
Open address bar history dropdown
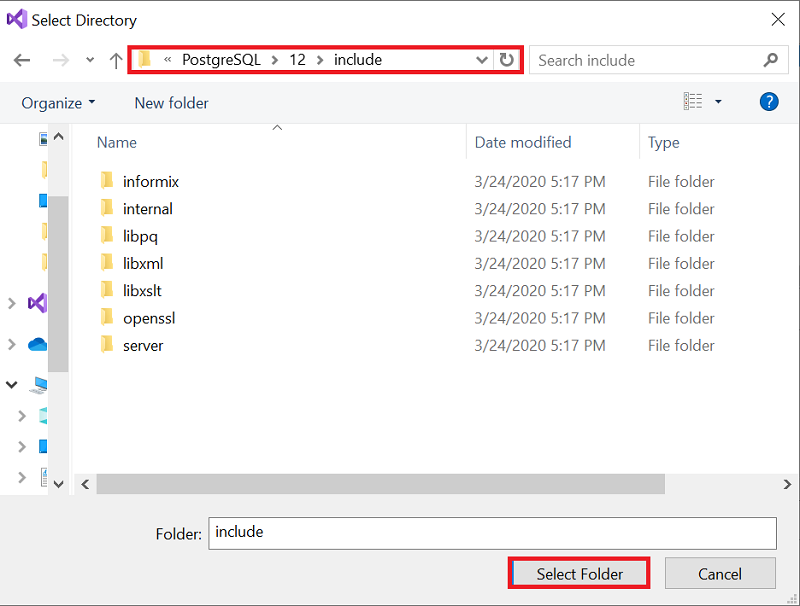click(x=482, y=60)
